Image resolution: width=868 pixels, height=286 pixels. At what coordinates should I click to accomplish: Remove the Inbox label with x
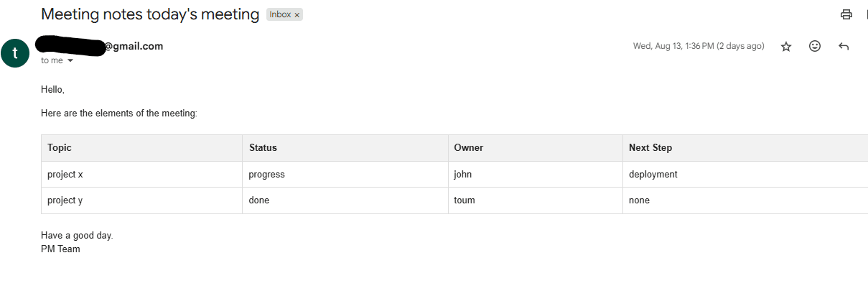click(297, 14)
